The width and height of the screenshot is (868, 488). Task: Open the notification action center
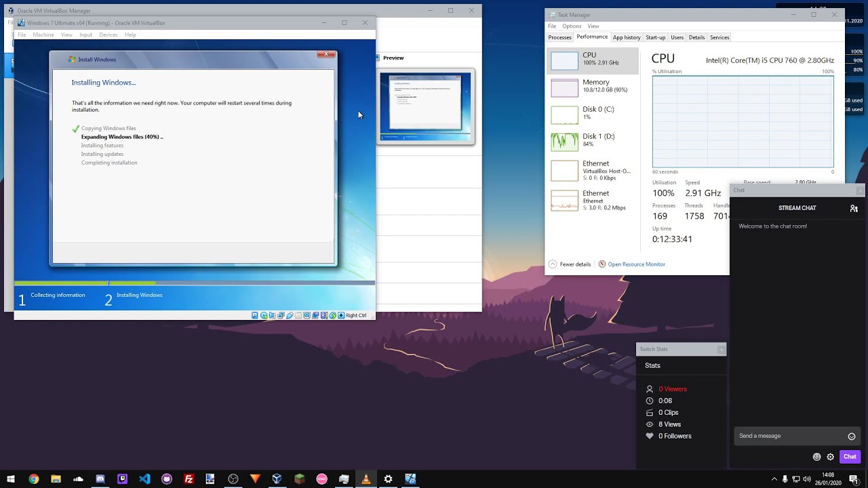[x=854, y=479]
